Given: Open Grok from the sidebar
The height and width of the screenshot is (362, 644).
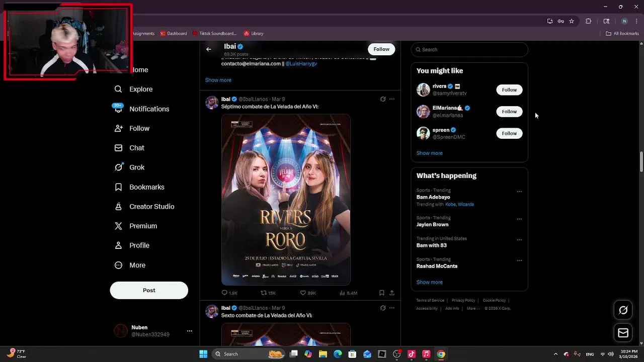Looking at the screenshot, I should pyautogui.click(x=130, y=167).
